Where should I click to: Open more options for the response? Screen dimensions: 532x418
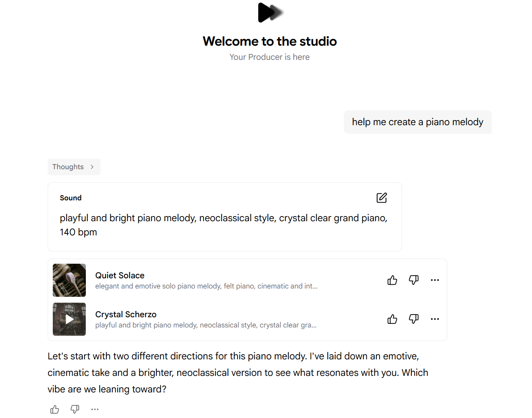coord(95,409)
